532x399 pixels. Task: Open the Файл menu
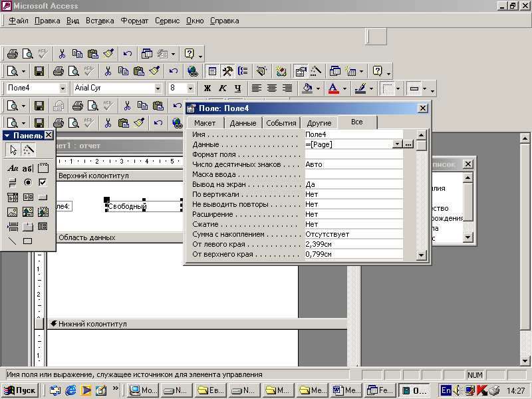19,21
